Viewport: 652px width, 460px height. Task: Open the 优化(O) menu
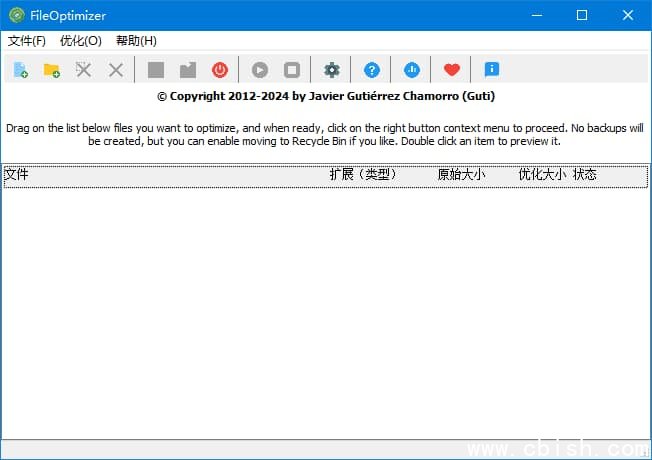81,41
